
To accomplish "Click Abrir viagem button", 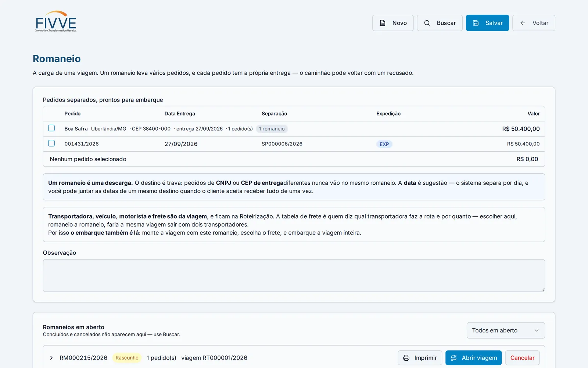I will [473, 358].
